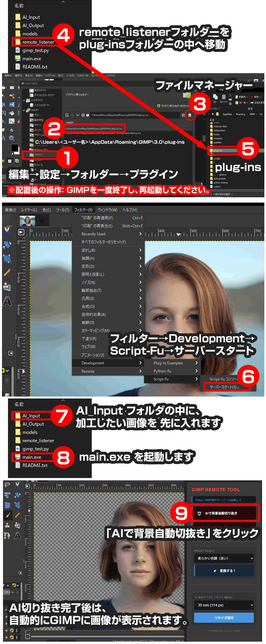Open the plug-ins folder in the file manager
The width and height of the screenshot is (266, 644).
[x=218, y=150]
